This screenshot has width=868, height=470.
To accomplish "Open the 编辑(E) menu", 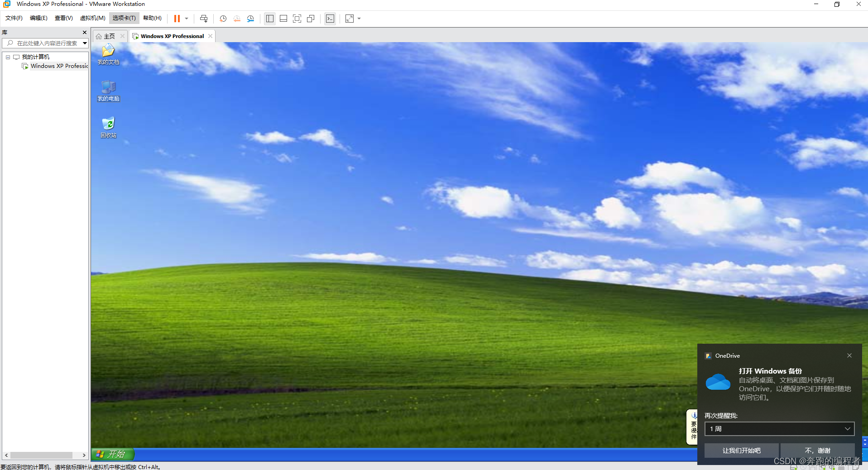I will [x=38, y=18].
